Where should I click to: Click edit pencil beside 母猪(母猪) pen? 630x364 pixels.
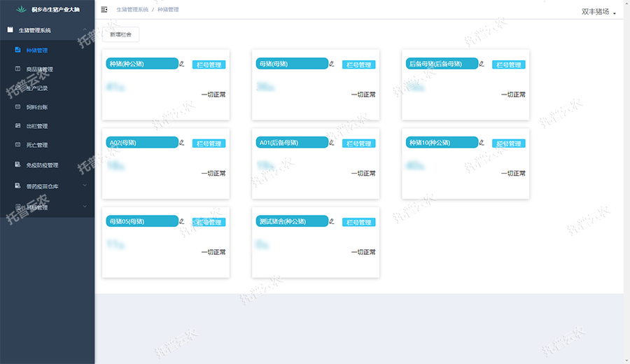(331, 64)
